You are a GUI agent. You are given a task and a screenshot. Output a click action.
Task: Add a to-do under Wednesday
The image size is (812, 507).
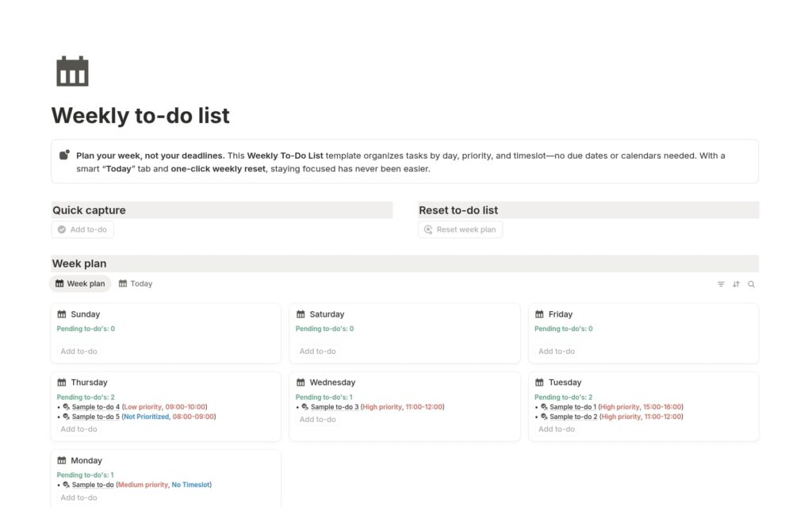(x=317, y=419)
